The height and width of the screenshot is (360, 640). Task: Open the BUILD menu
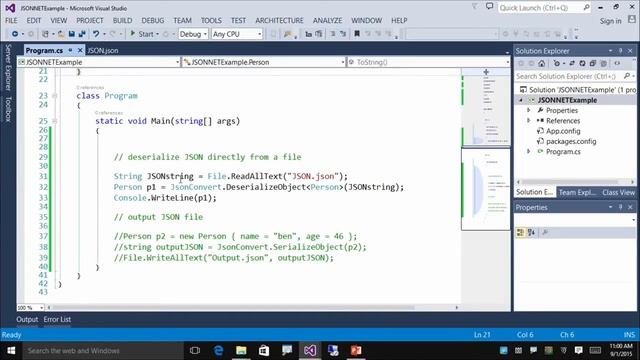click(x=122, y=20)
